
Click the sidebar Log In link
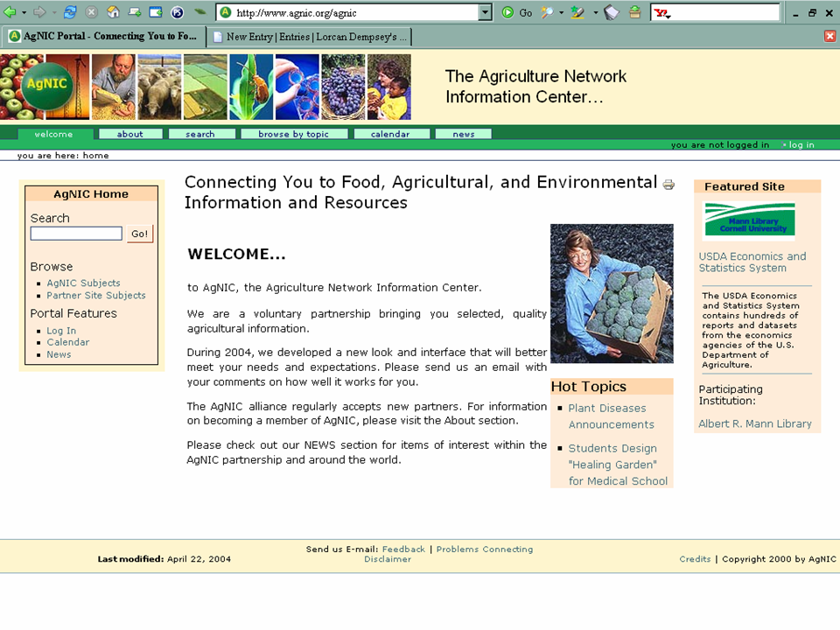[61, 331]
